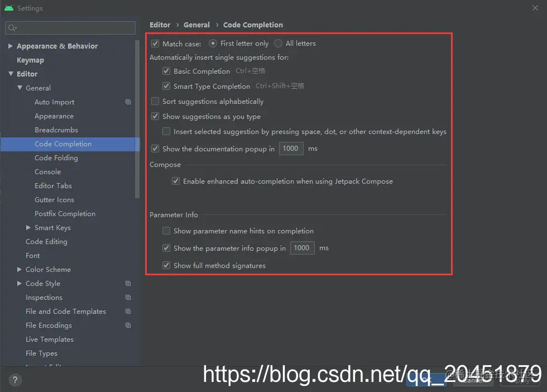Click the Android Studio logo in the title bar

pos(9,8)
